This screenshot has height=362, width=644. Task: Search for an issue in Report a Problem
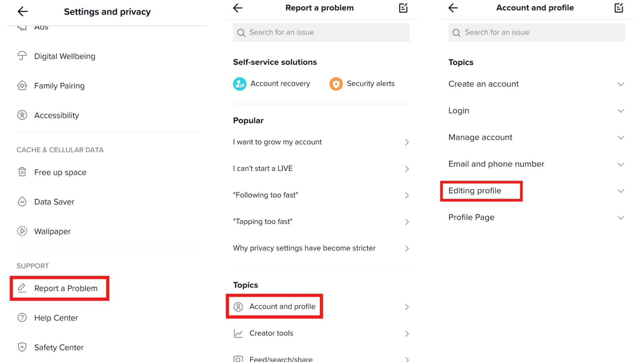click(321, 32)
